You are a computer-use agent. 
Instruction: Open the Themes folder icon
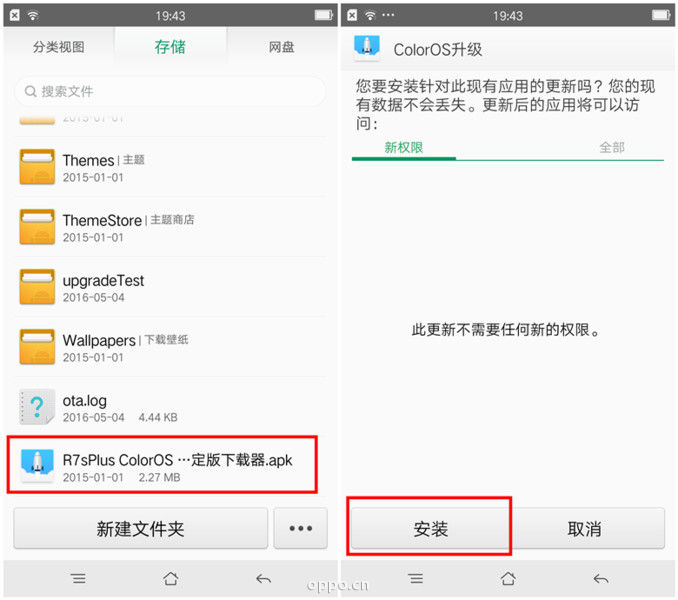(x=37, y=167)
